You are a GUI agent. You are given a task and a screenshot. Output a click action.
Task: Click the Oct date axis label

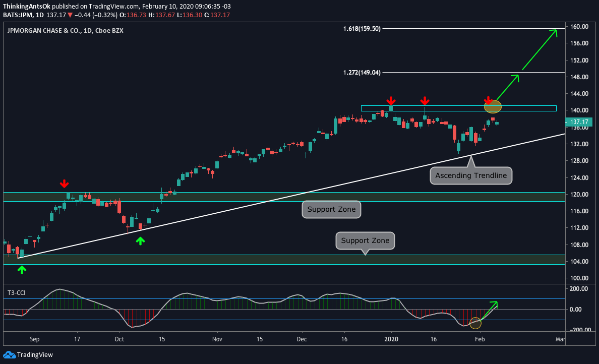pos(119,339)
